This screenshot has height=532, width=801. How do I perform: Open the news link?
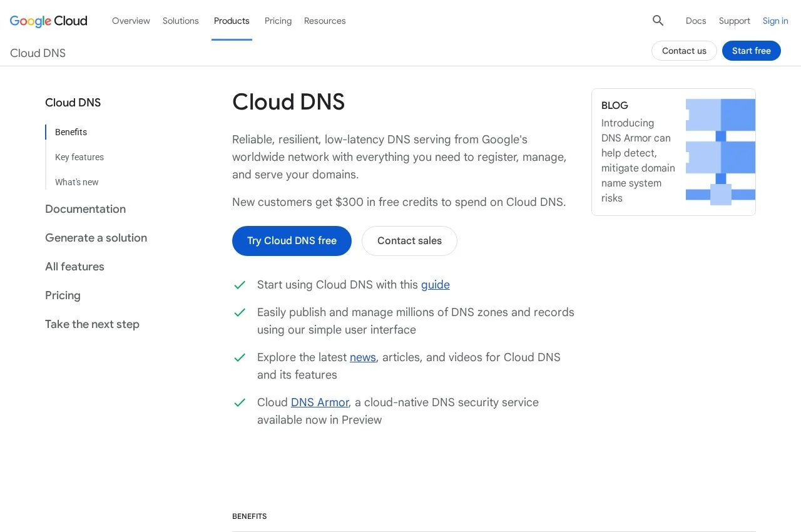point(363,357)
